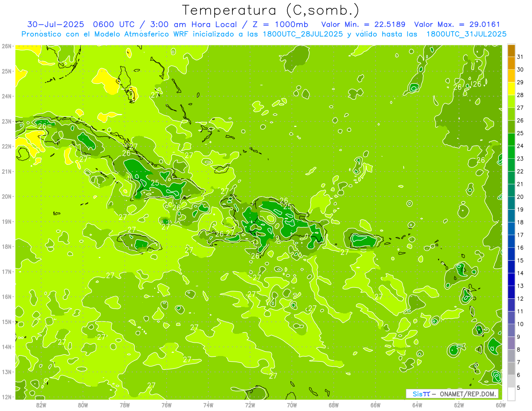Viewport: 532px width, 411px height.
Task: Click the '13N' latitude label
Action: coord(7,372)
